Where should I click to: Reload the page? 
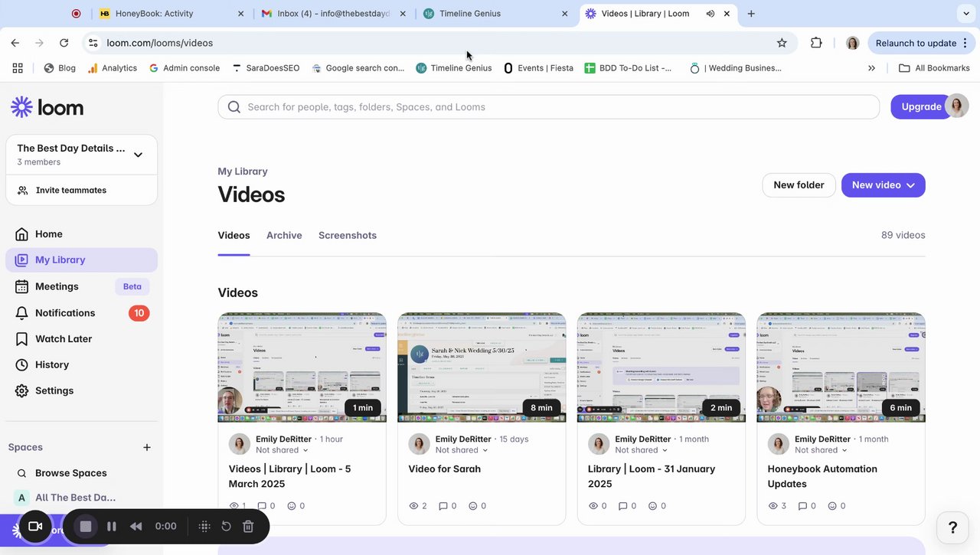(x=64, y=43)
